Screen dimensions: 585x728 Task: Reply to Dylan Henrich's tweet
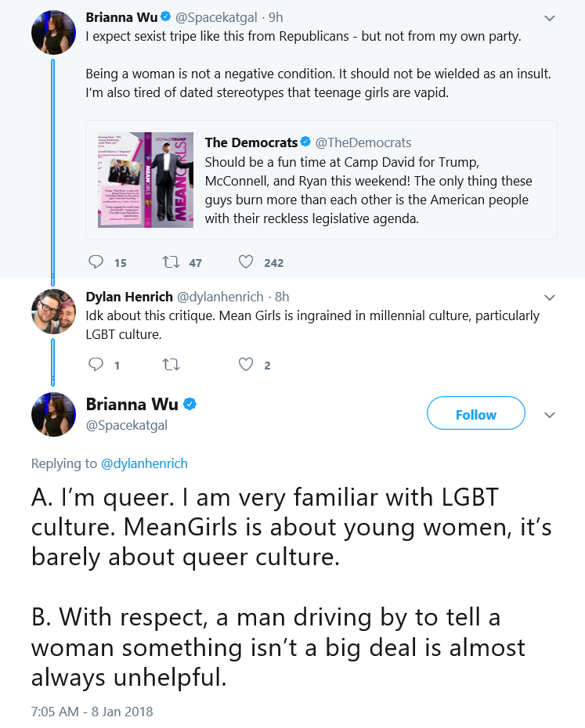coord(96,365)
